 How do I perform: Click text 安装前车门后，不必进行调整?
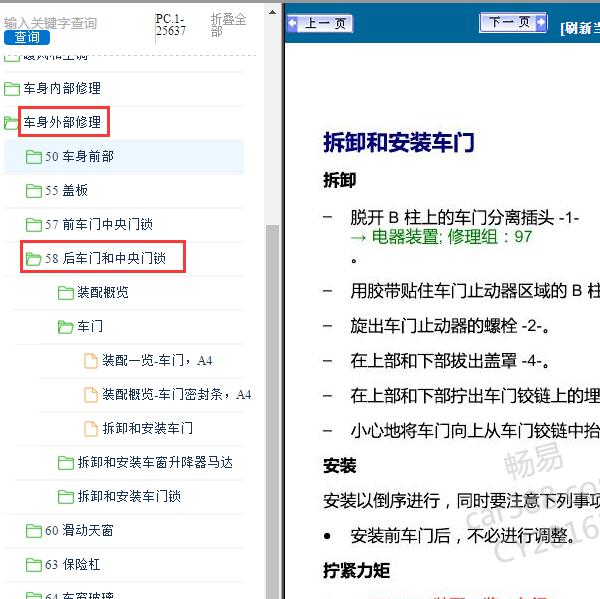click(463, 536)
